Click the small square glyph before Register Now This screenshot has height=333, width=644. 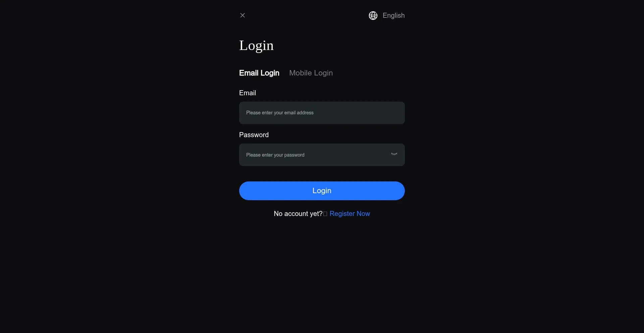click(325, 214)
